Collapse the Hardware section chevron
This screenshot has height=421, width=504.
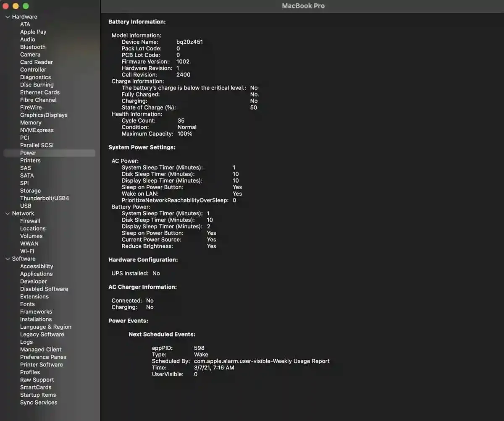(x=8, y=17)
